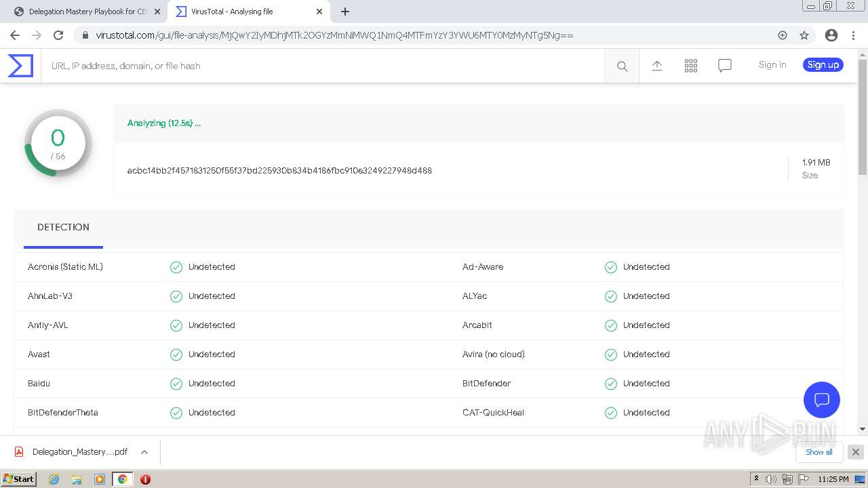Click the Chrome taskbar icon
Screen dimensions: 868x488
click(123, 479)
